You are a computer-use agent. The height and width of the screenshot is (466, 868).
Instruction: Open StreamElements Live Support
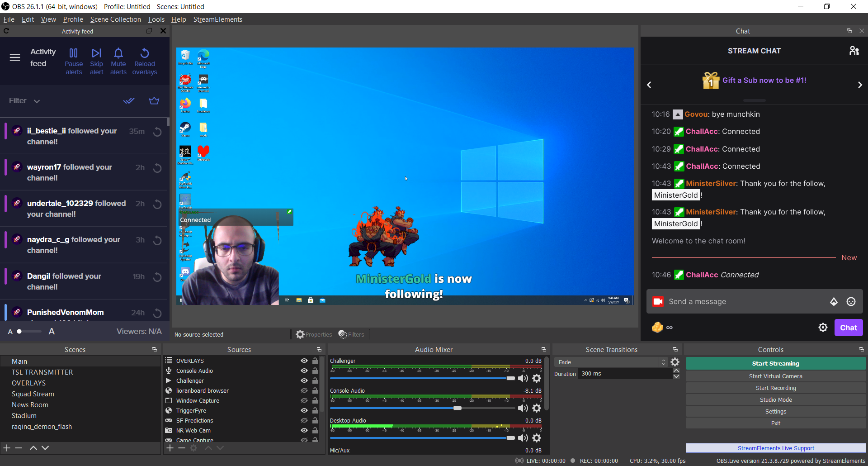pos(776,448)
